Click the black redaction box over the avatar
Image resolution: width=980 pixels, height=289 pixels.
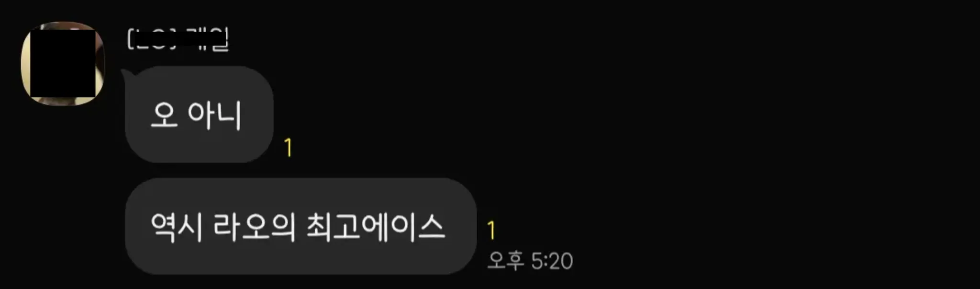(x=63, y=63)
